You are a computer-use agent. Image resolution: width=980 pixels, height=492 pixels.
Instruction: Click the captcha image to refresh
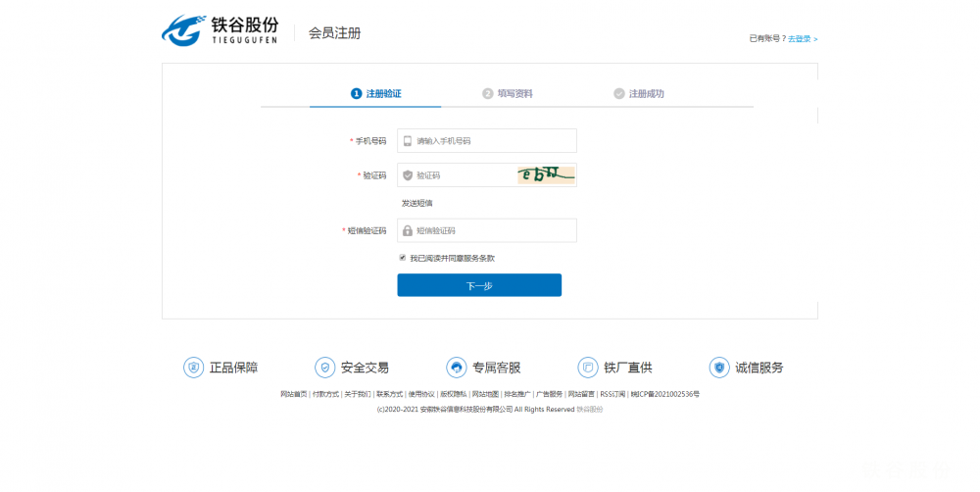546,175
